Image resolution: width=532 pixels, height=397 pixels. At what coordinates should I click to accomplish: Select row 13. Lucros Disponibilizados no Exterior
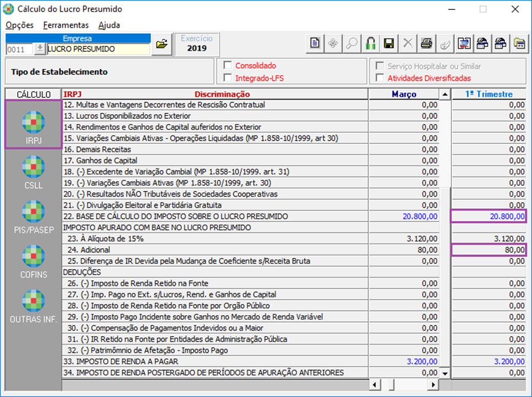tap(215, 116)
